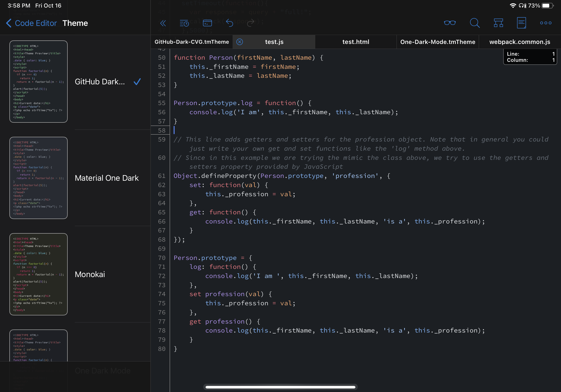Click 'Person.prototype = {' on line 70
Screen dimensions: 561x392
point(213,258)
